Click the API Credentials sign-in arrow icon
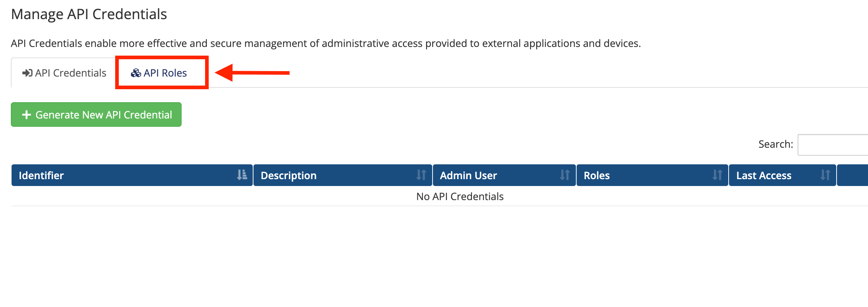868x307 pixels. pos(27,73)
